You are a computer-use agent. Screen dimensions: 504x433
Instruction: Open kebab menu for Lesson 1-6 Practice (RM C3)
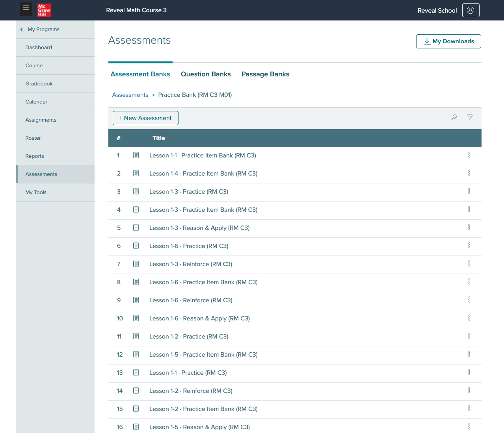[469, 246]
